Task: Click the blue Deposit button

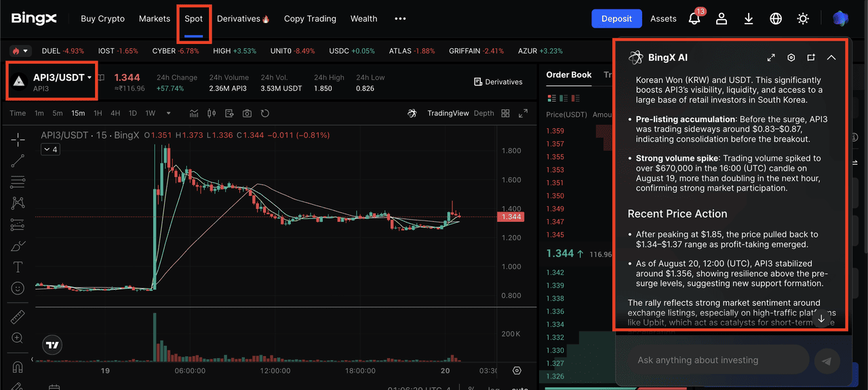Action: pyautogui.click(x=616, y=19)
